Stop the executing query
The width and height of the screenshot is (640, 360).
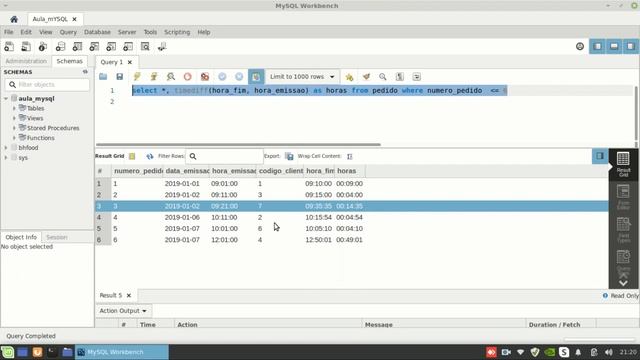tap(187, 77)
